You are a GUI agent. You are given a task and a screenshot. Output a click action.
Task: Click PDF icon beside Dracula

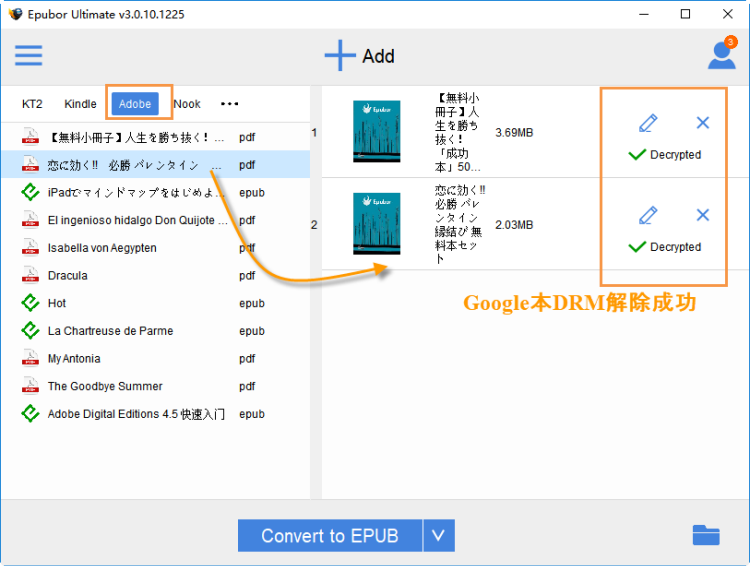[30, 275]
